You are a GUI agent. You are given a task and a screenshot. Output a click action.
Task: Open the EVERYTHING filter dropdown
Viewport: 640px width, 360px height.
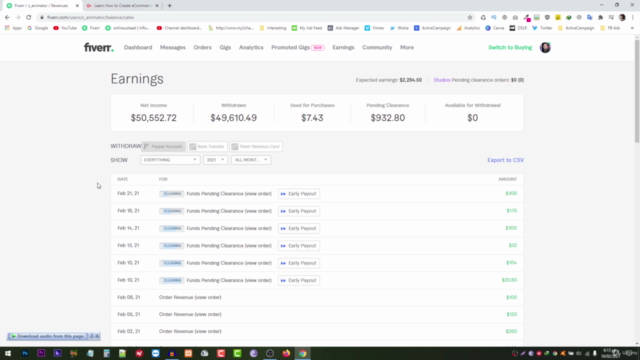[170, 160]
